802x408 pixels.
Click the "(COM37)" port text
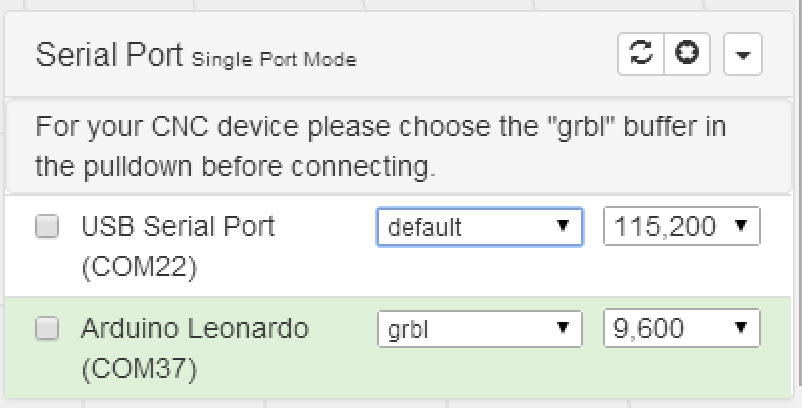coord(139,369)
